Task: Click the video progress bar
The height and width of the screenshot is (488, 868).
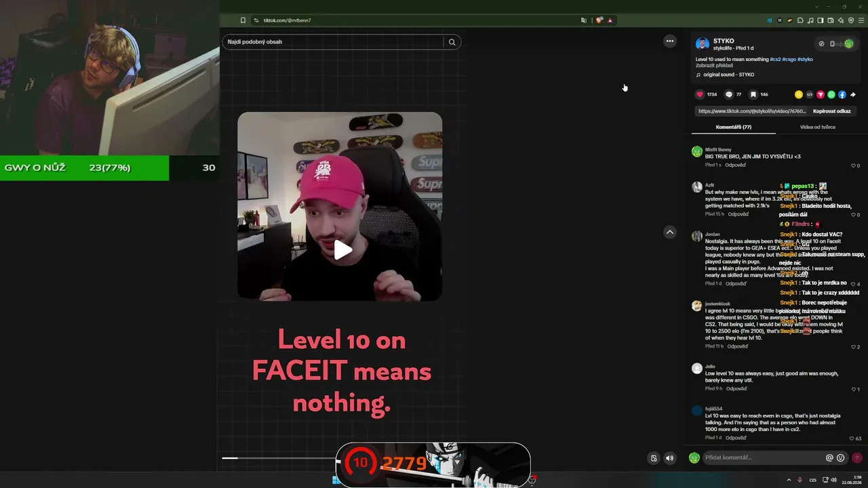Action: click(x=278, y=458)
